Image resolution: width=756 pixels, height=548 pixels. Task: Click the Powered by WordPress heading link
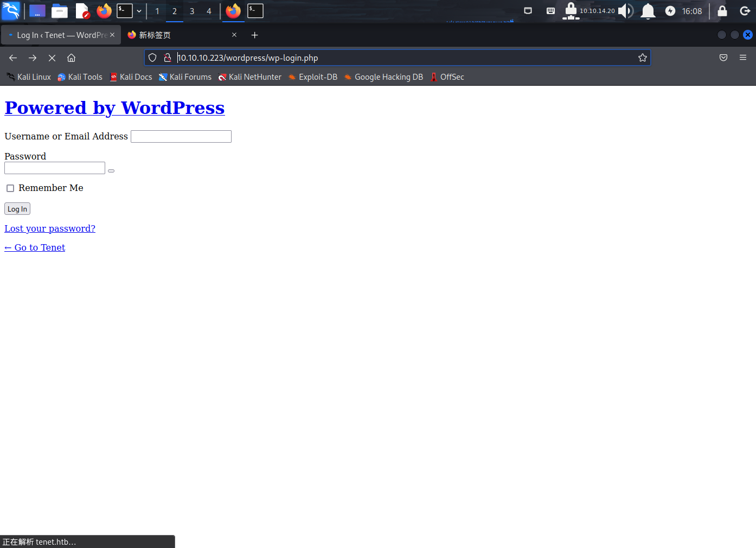[114, 107]
